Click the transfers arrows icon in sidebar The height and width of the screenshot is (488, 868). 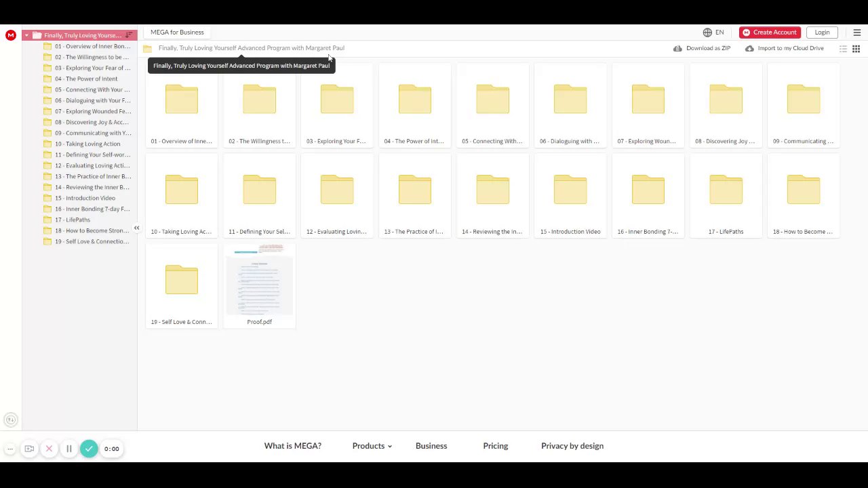pos(10,420)
